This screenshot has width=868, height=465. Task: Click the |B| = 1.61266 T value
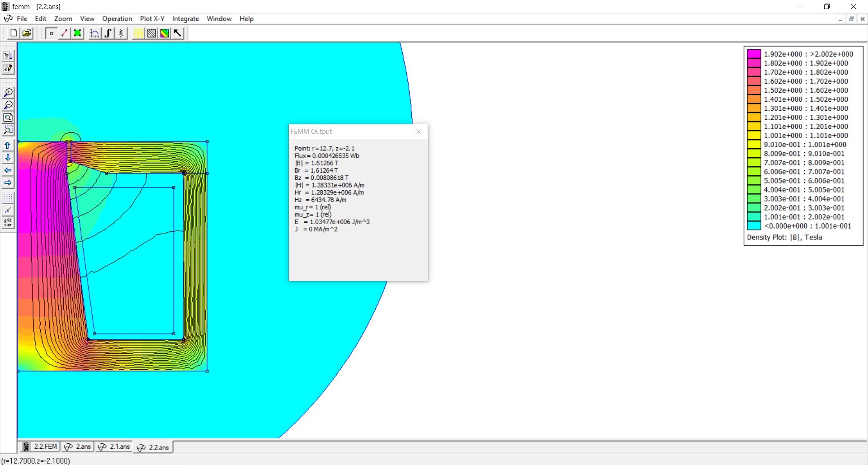coord(316,163)
